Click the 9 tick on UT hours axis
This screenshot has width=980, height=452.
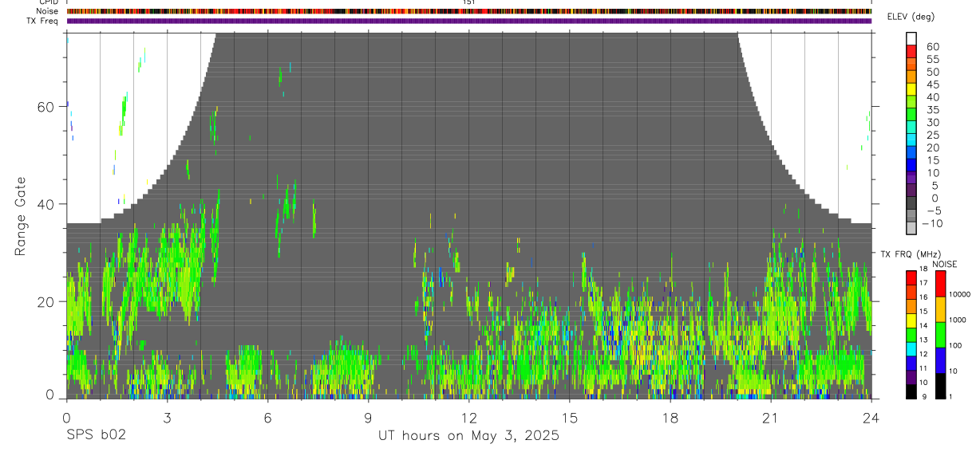[369, 418]
